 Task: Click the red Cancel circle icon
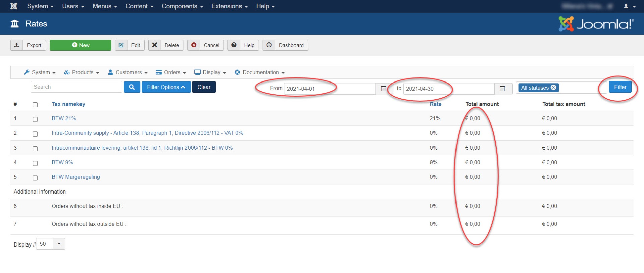[194, 45]
